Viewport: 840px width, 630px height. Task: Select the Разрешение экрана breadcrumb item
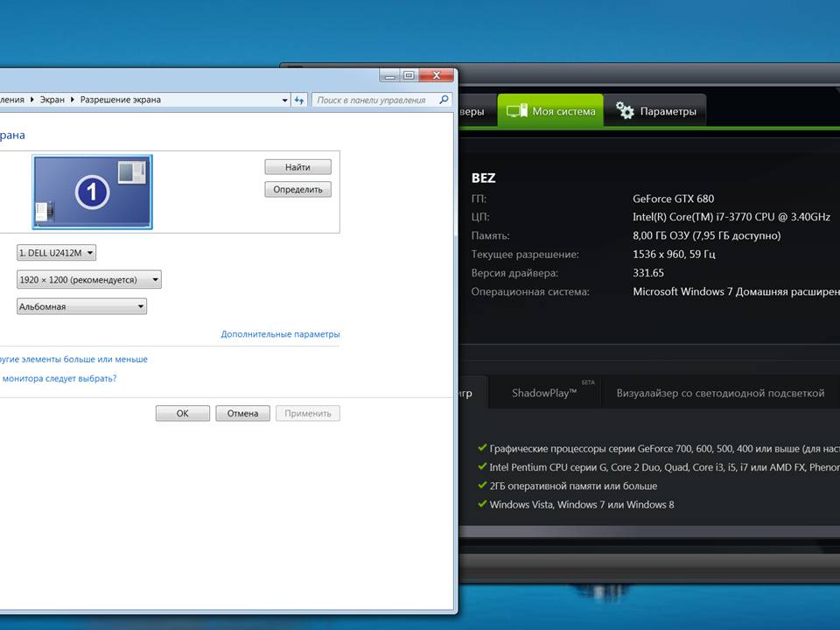[121, 100]
